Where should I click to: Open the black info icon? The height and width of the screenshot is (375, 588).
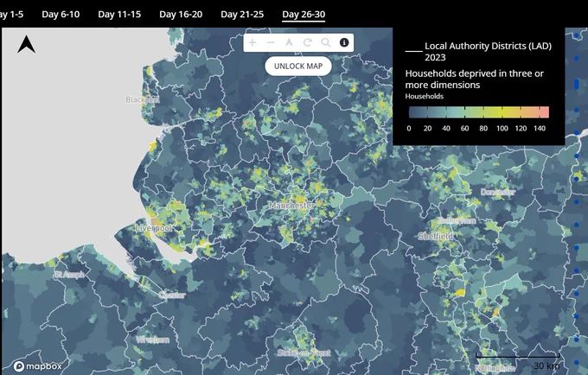344,42
